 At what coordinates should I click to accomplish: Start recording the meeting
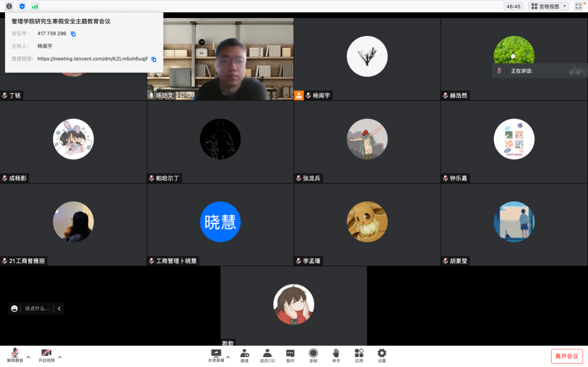coord(313,355)
